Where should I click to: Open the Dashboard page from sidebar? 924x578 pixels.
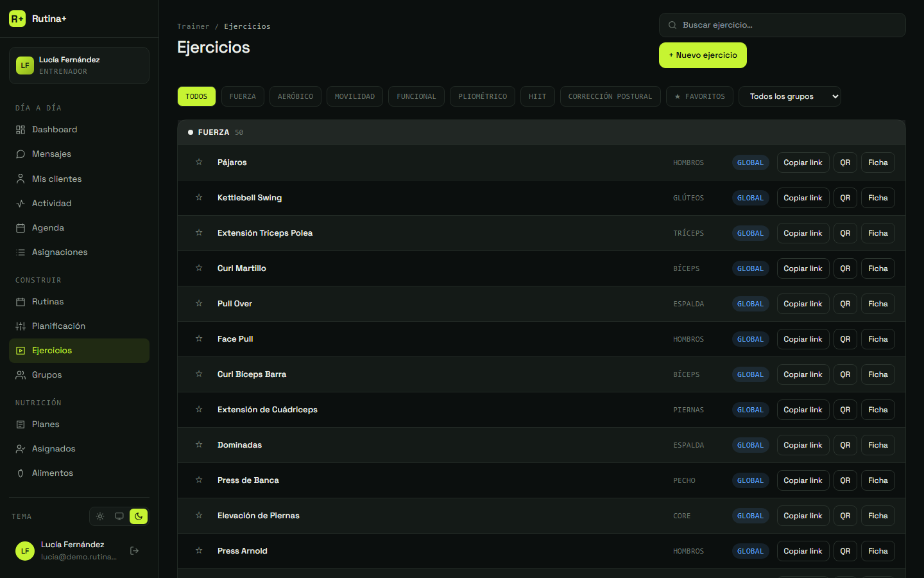(x=79, y=130)
